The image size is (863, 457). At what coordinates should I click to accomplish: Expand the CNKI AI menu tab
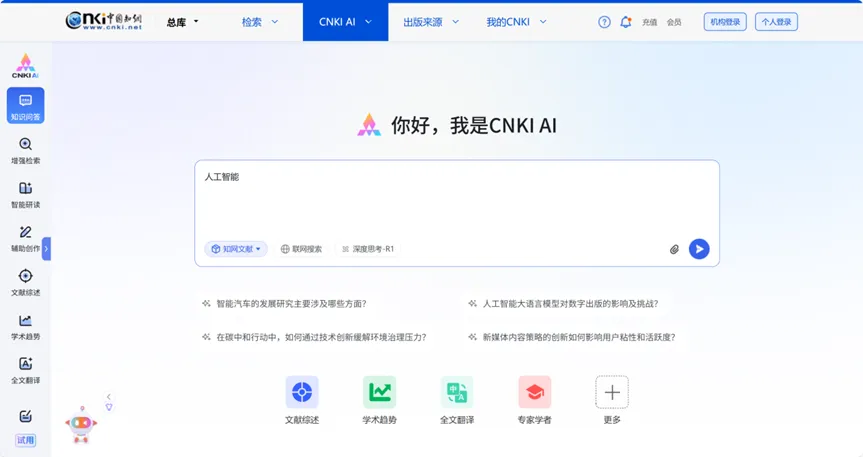[x=345, y=22]
